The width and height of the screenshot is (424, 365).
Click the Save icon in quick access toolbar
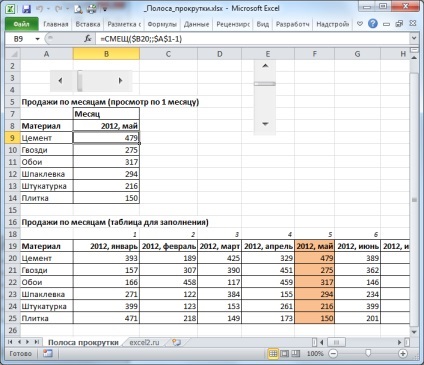tap(26, 9)
